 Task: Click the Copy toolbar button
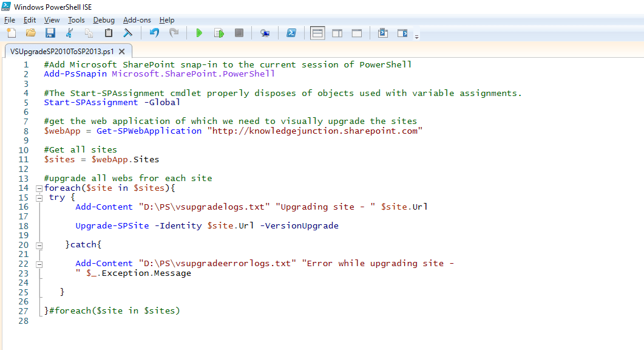coord(89,33)
